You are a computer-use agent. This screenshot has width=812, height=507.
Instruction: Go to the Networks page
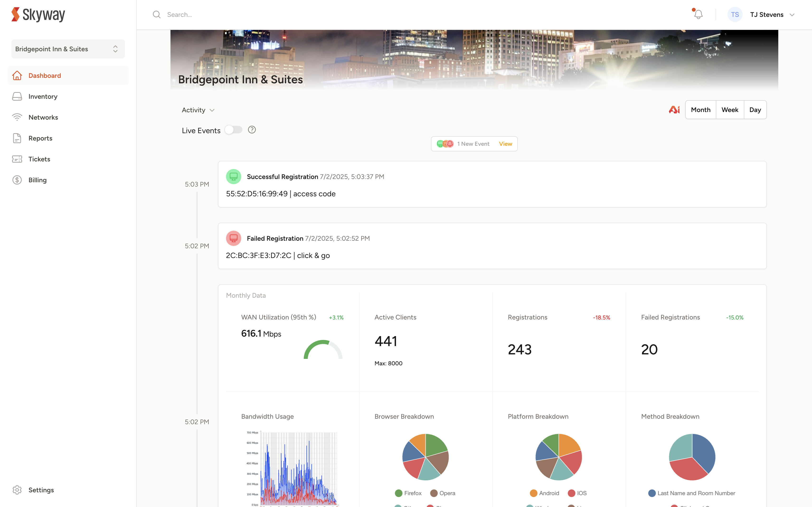pos(43,117)
